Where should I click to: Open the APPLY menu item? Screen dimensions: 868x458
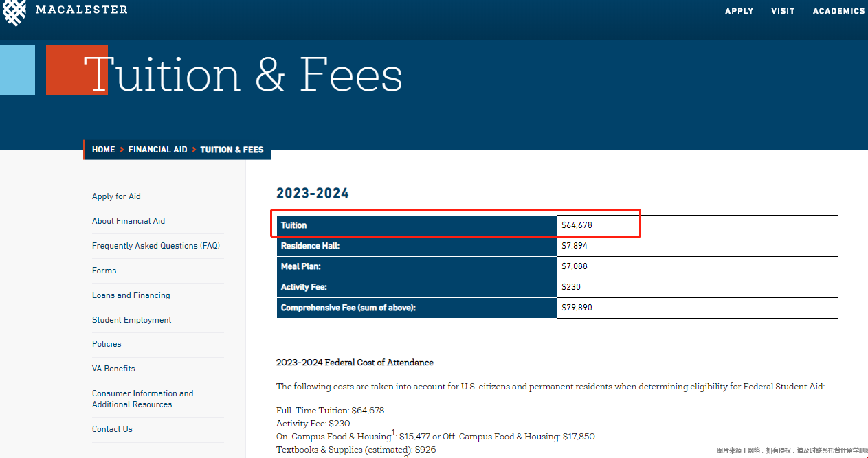pos(739,11)
